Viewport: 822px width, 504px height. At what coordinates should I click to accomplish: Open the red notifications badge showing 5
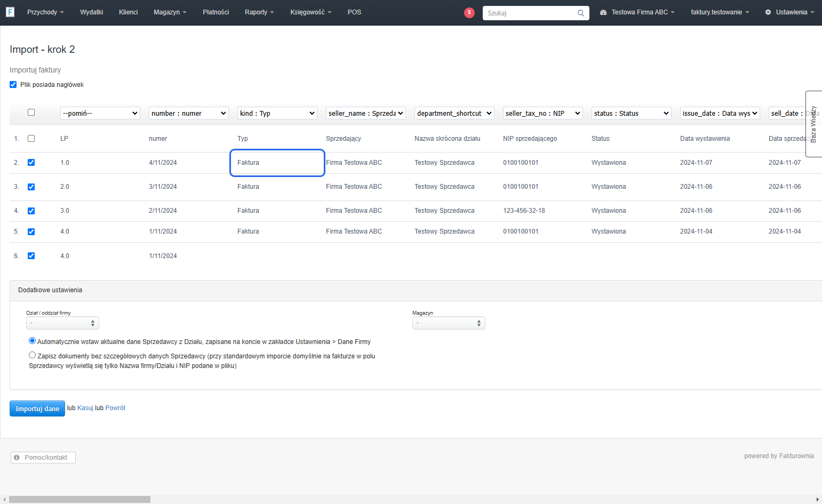469,13
